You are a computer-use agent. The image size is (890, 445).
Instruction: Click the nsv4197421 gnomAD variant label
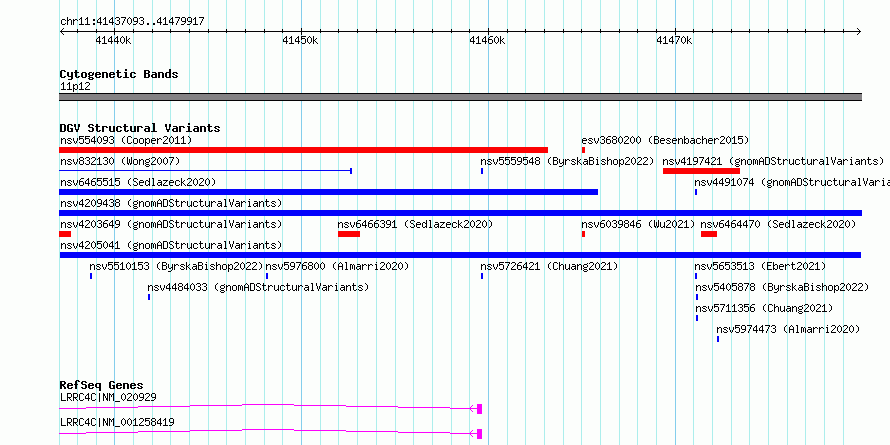click(773, 161)
